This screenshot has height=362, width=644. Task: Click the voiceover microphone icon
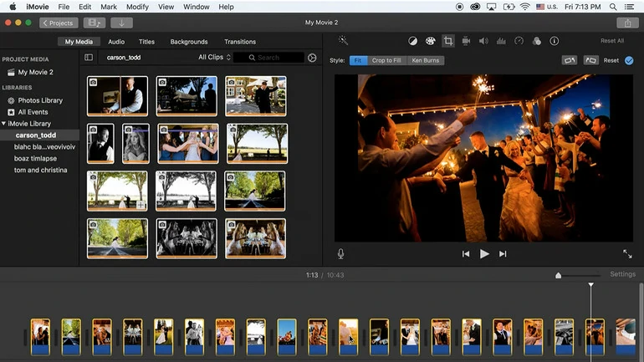340,253
